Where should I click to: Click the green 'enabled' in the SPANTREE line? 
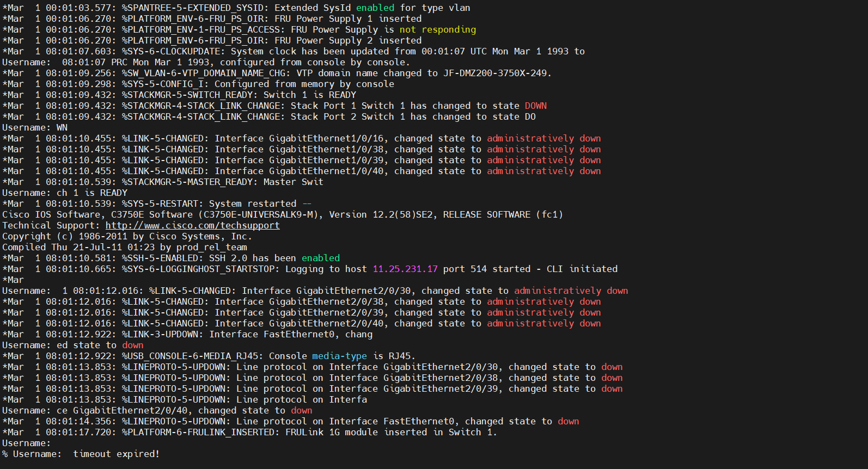click(x=375, y=8)
